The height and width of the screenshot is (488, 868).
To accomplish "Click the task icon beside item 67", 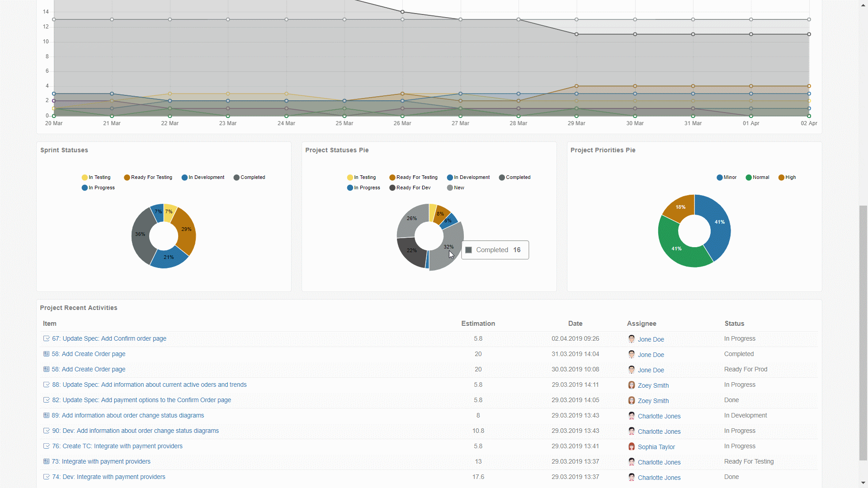I will [47, 338].
